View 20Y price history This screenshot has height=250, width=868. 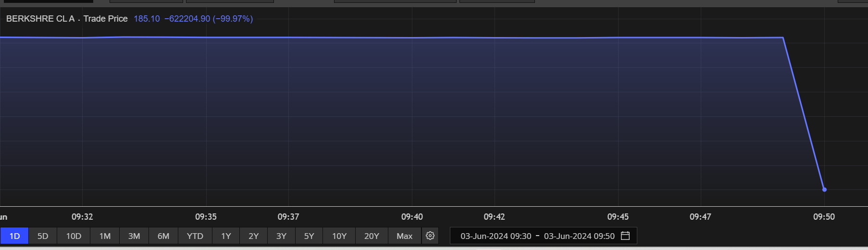click(372, 236)
